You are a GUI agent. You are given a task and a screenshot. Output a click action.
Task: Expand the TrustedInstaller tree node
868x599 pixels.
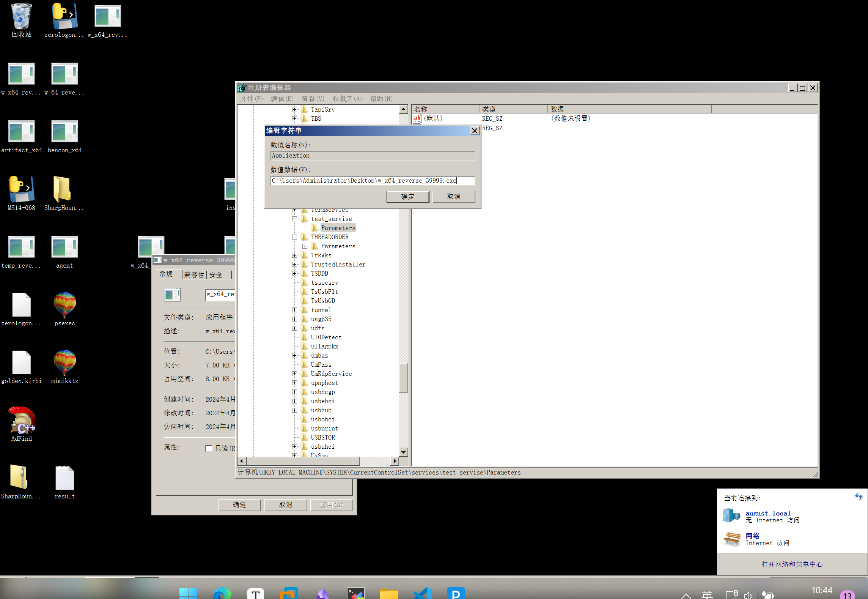coord(294,264)
